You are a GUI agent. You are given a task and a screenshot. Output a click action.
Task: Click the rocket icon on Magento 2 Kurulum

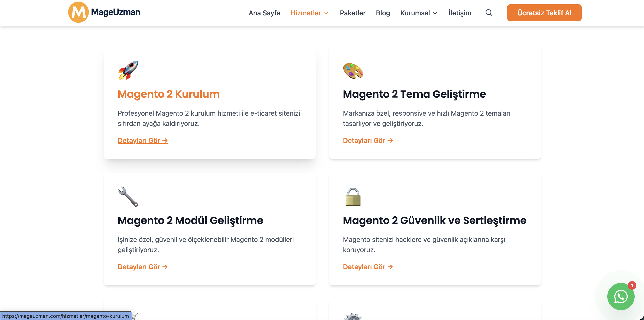coord(128,71)
